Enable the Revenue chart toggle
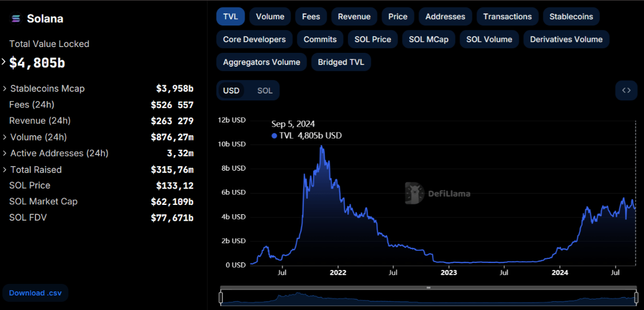The height and width of the screenshot is (310, 644). click(x=354, y=16)
